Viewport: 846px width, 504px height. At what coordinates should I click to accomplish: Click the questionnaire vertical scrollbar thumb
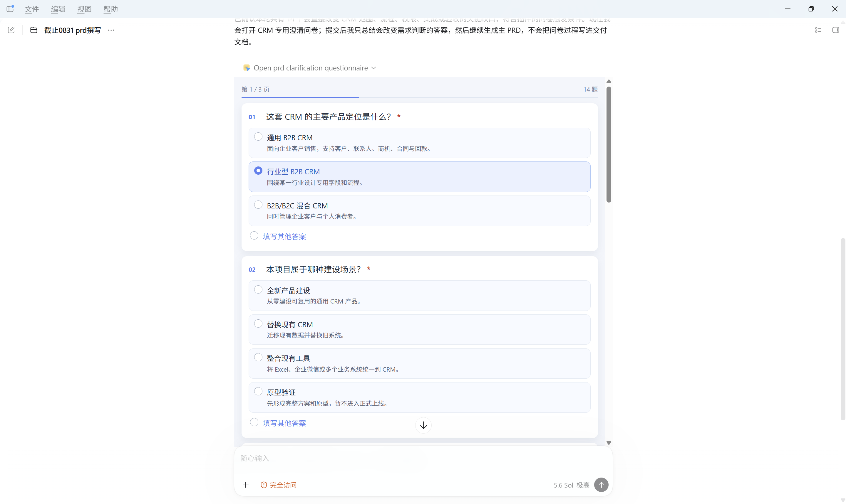[609, 145]
